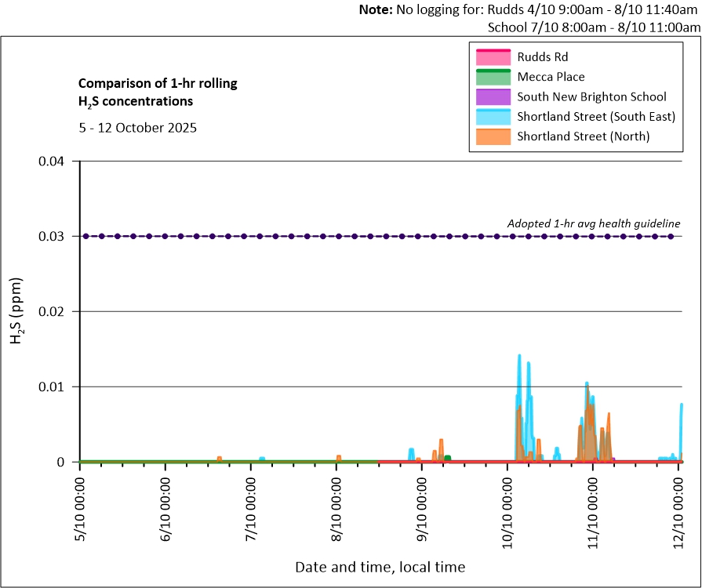Select the "Date and time, local time" axis title
702x588 pixels.
(380, 566)
